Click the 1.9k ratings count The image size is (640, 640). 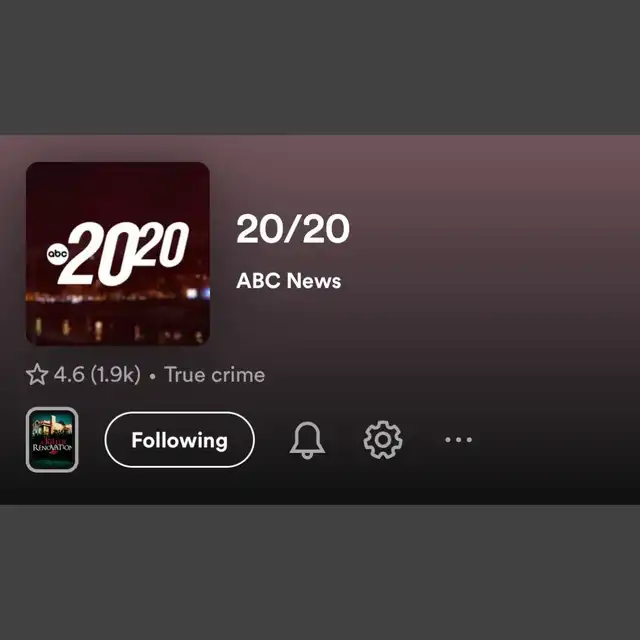point(116,375)
